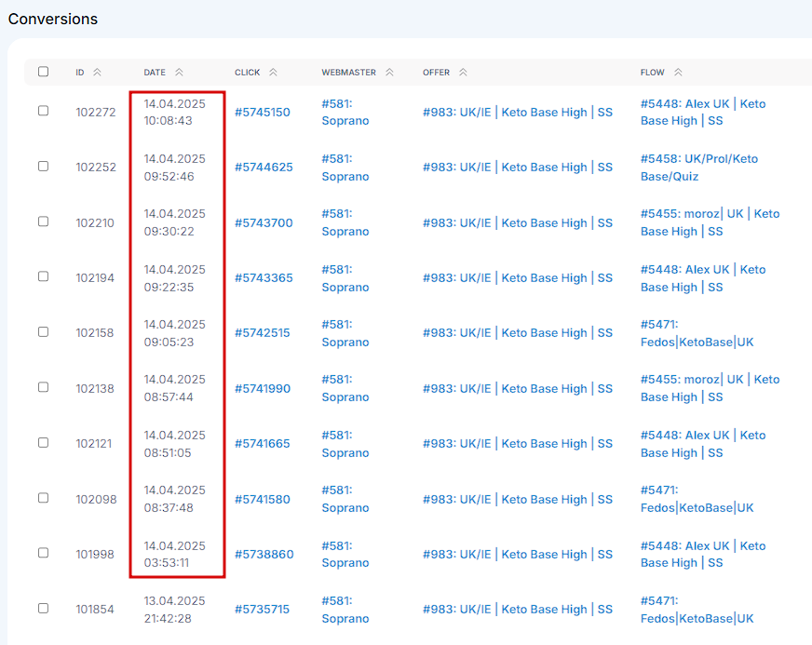Check the box for conversion 102138

pyautogui.click(x=44, y=387)
